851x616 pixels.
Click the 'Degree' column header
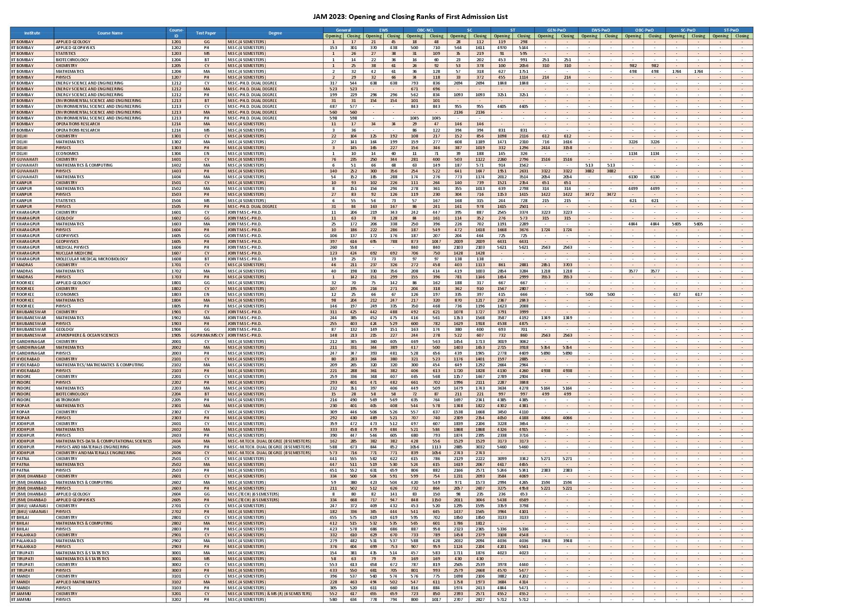tap(275, 33)
